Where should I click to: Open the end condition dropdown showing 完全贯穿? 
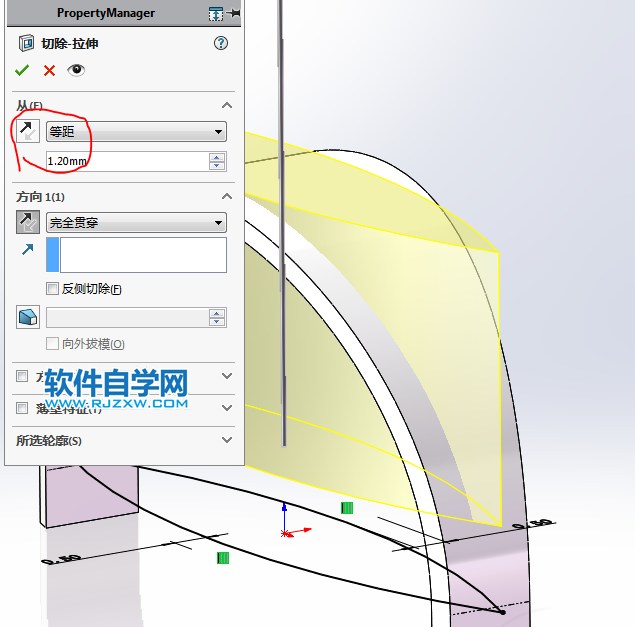[136, 222]
